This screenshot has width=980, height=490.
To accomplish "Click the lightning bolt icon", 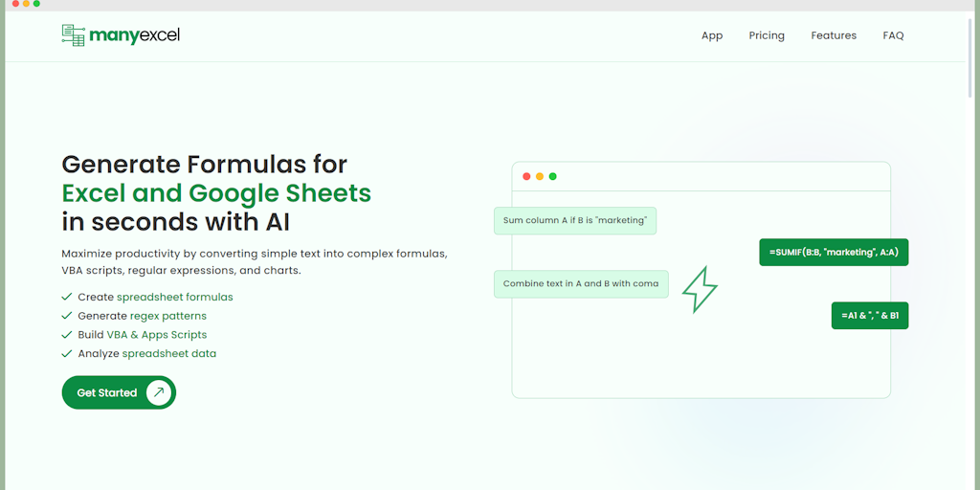I will pos(700,288).
